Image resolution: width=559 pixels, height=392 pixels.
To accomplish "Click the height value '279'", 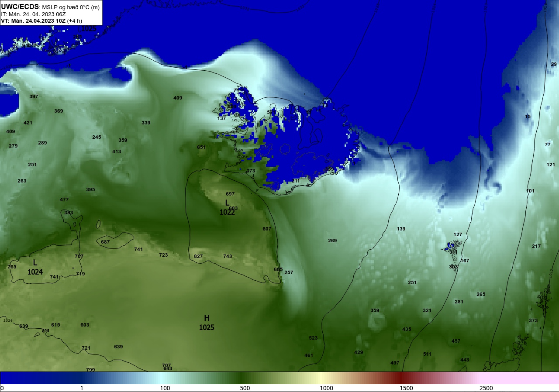I will click(x=13, y=146).
